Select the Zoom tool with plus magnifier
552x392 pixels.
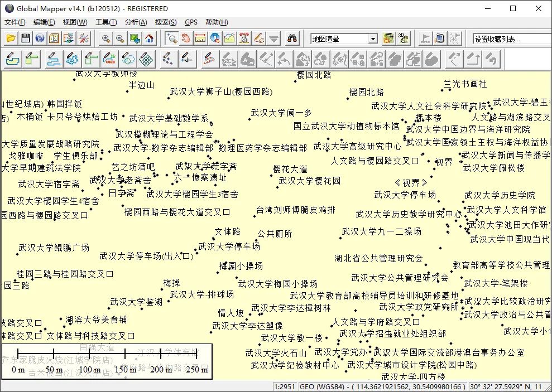pos(171,38)
